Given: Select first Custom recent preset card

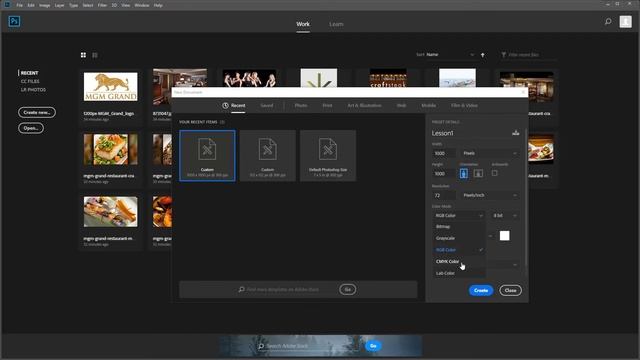Looking at the screenshot, I should tap(207, 156).
